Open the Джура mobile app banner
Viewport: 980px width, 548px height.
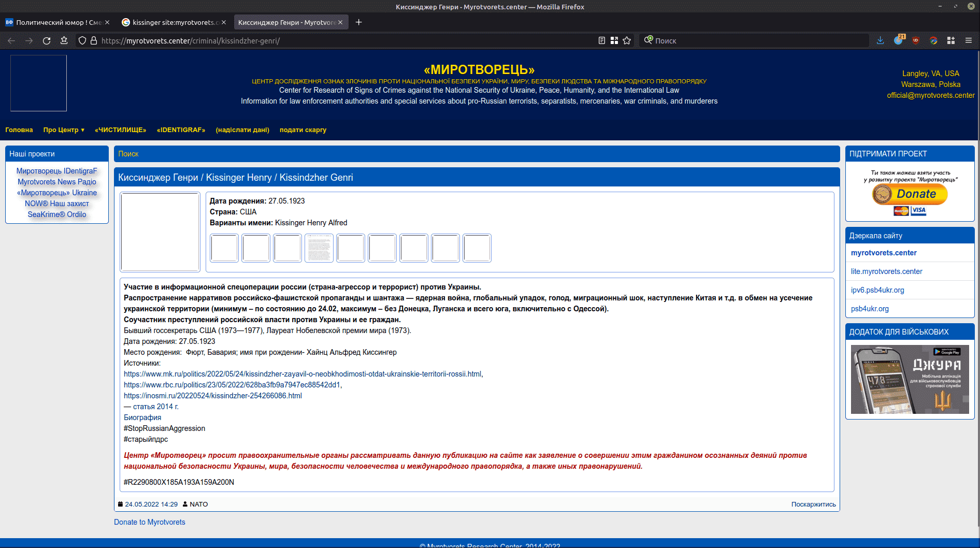pyautogui.click(x=910, y=380)
